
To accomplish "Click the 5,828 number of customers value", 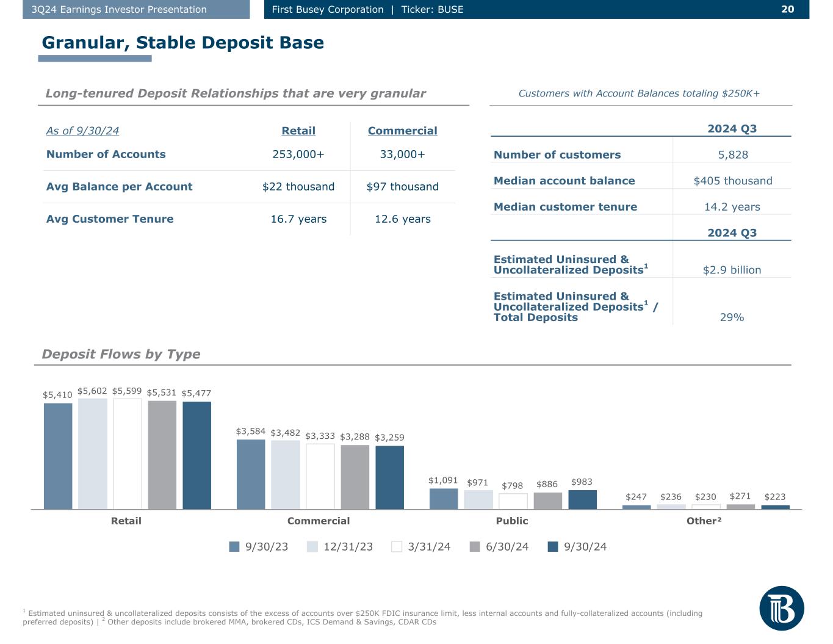I will pos(733,155).
